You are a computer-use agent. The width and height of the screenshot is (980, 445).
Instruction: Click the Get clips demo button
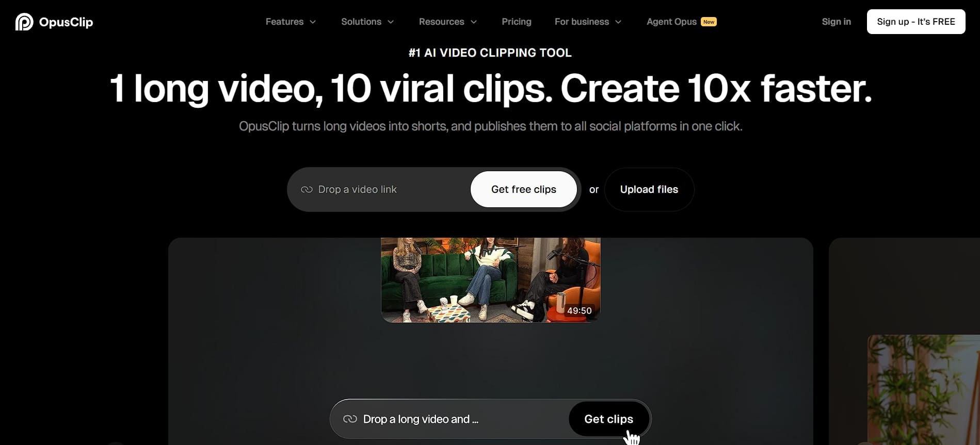pyautogui.click(x=608, y=419)
